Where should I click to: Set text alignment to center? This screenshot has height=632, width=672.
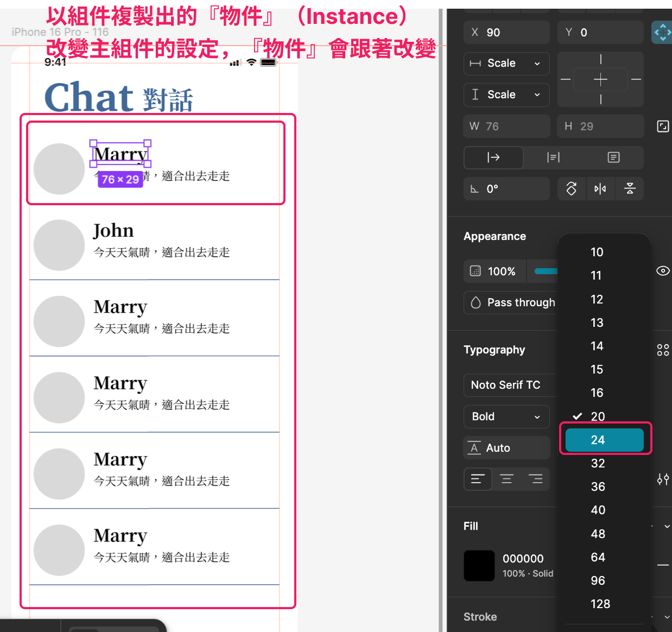506,479
